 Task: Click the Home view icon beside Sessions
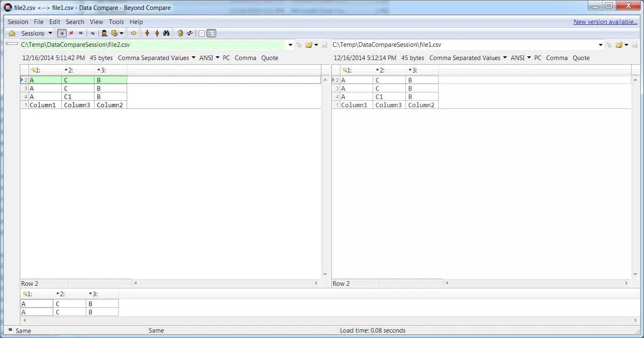[12, 33]
